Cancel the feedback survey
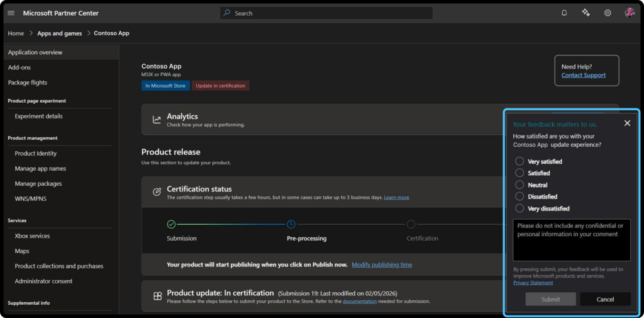Image resolution: width=644 pixels, height=318 pixels. tap(605, 299)
